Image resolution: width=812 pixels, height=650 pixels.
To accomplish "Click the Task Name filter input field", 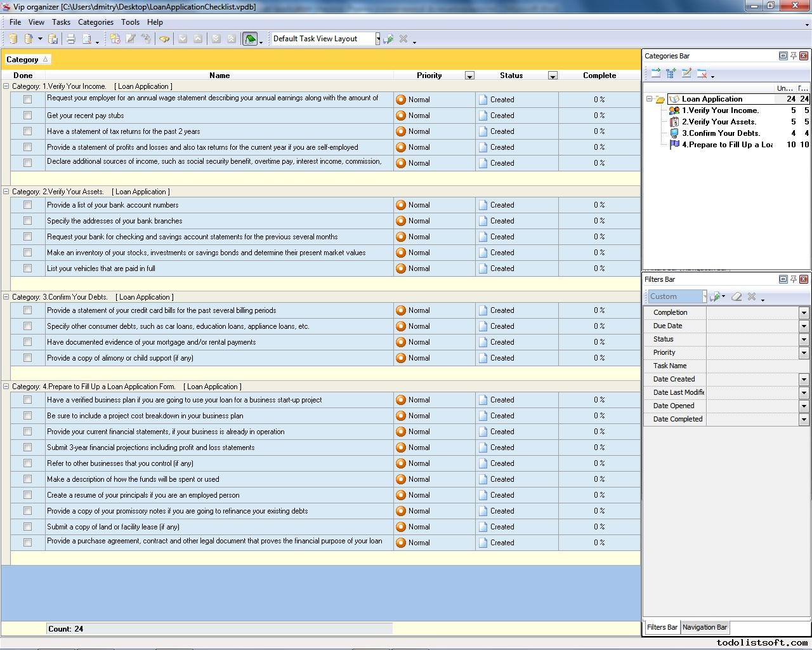I will pyautogui.click(x=755, y=366).
